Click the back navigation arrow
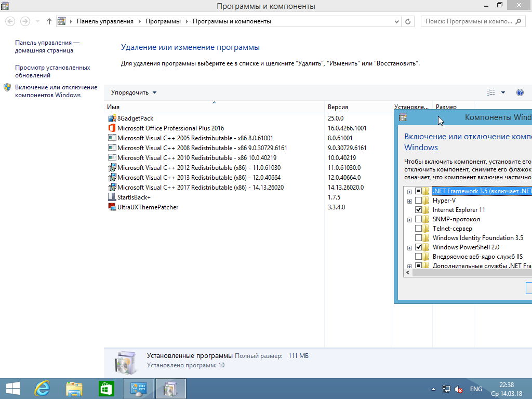Screen dimensions: 532x399 pos(10,21)
